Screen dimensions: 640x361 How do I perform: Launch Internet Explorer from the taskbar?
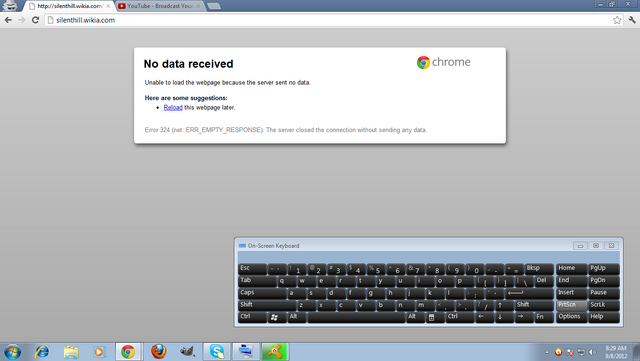(x=42, y=352)
